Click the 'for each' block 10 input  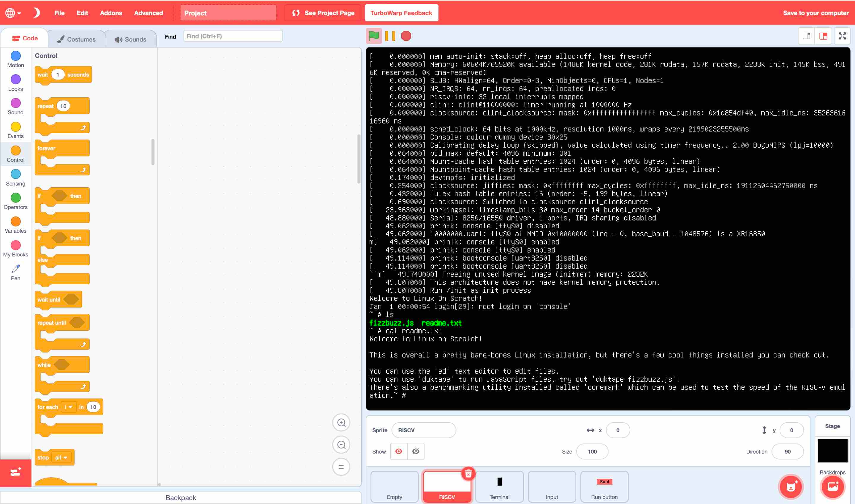(x=93, y=407)
